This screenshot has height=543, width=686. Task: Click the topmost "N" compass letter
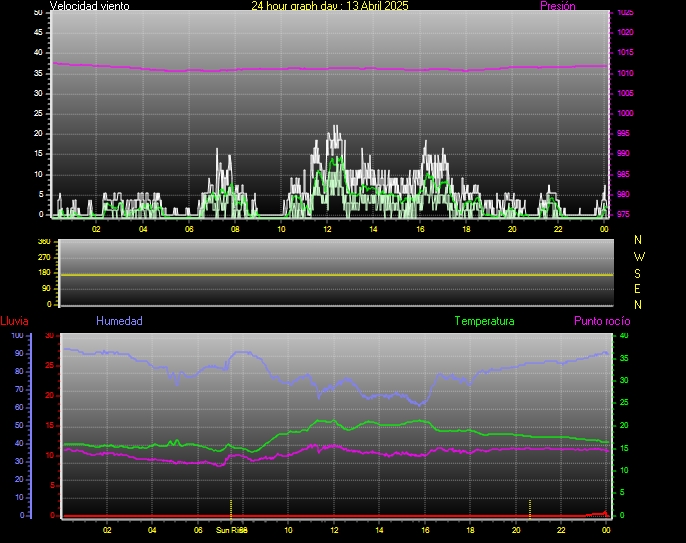(x=638, y=240)
